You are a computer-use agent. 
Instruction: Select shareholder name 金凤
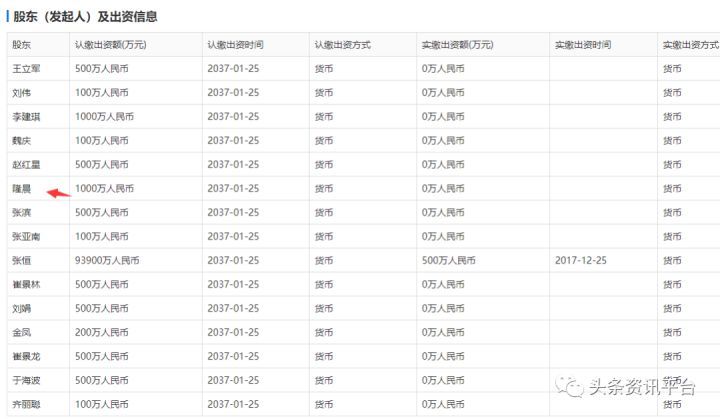point(22,332)
